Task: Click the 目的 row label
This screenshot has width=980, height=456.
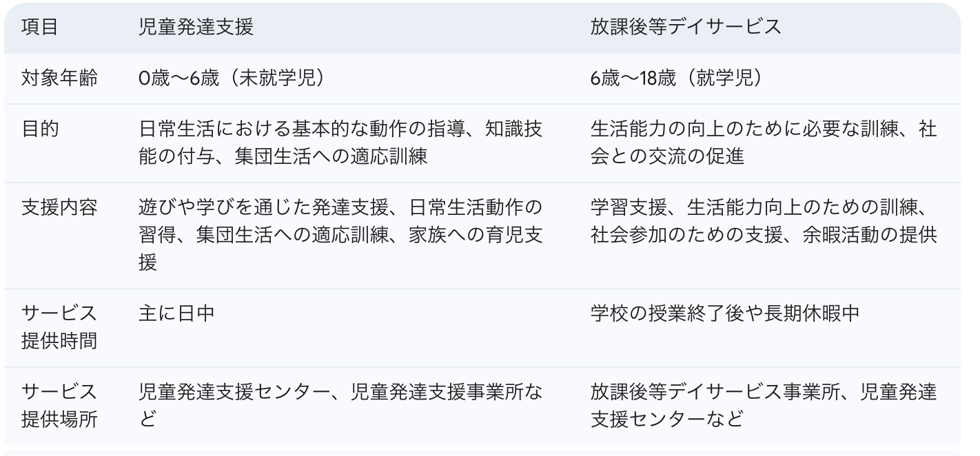Action: (40, 130)
